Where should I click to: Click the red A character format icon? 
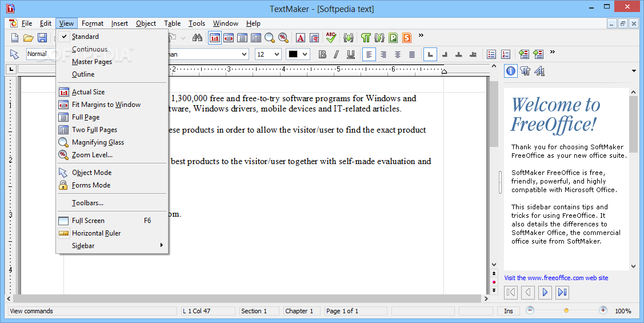301,38
